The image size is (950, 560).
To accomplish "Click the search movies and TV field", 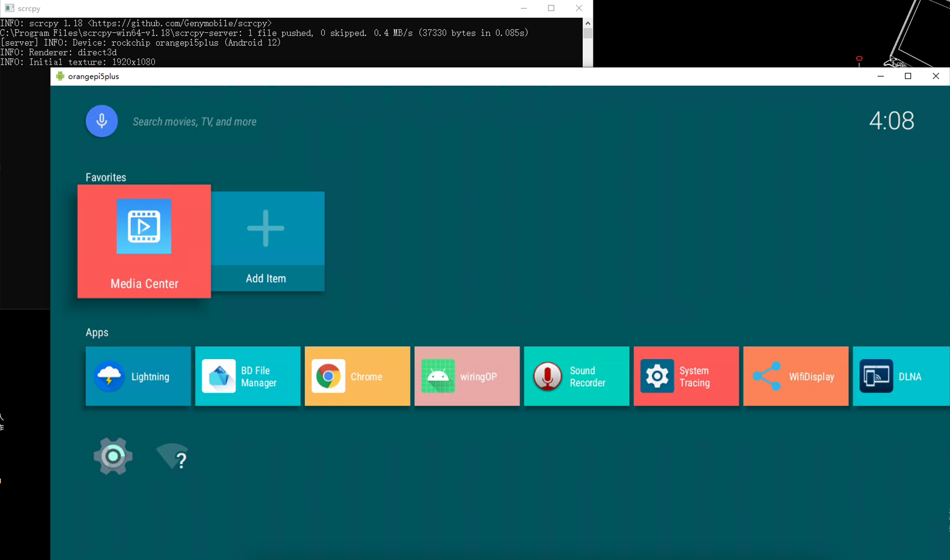I will click(194, 122).
